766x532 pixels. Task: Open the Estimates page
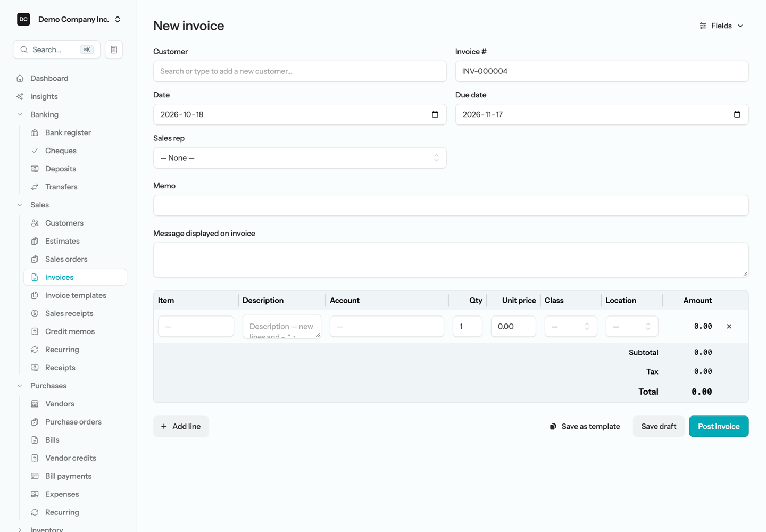pyautogui.click(x=76, y=241)
